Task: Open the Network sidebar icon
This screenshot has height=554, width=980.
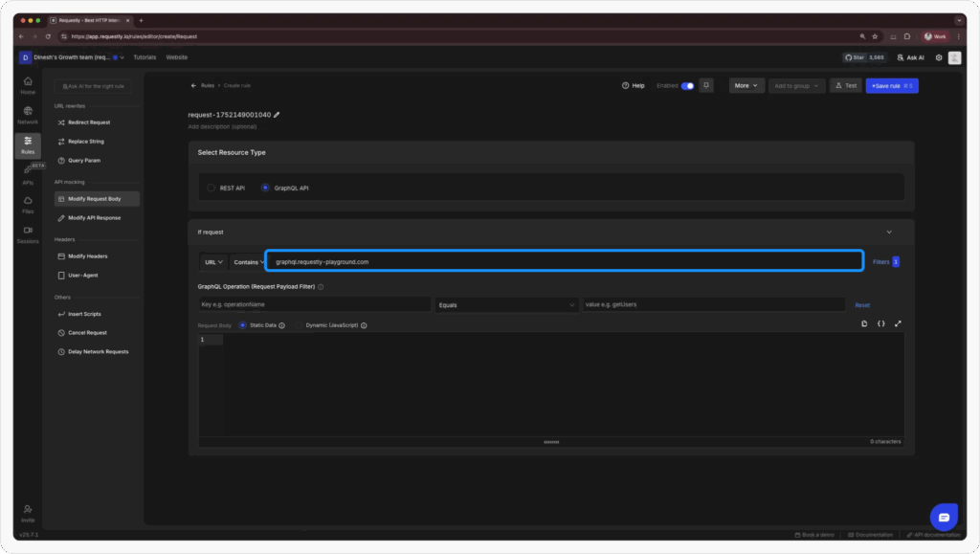Action: pos(28,115)
